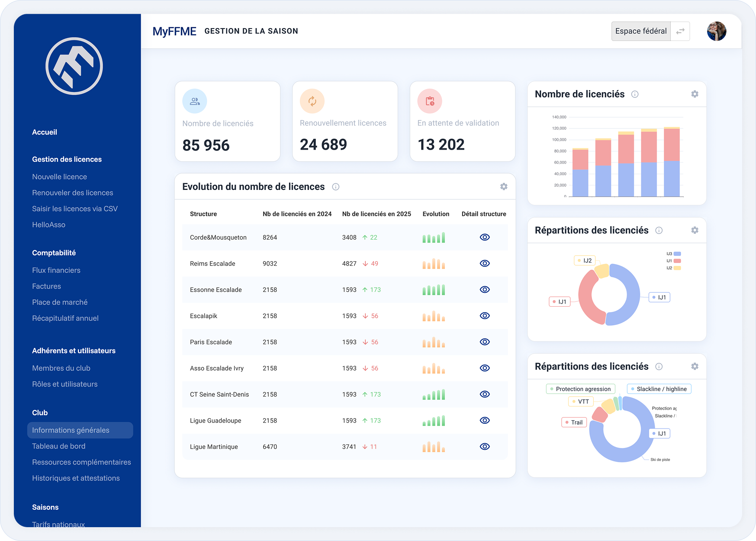The width and height of the screenshot is (756, 541).
Task: Open Saisir les licences via CSV
Action: click(75, 209)
